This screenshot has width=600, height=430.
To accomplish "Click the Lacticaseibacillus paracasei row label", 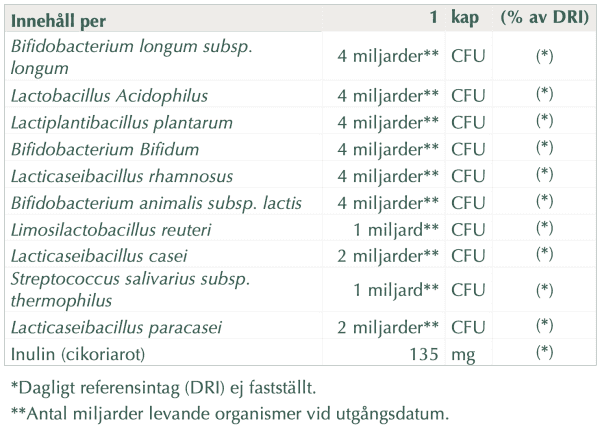I will [x=115, y=326].
